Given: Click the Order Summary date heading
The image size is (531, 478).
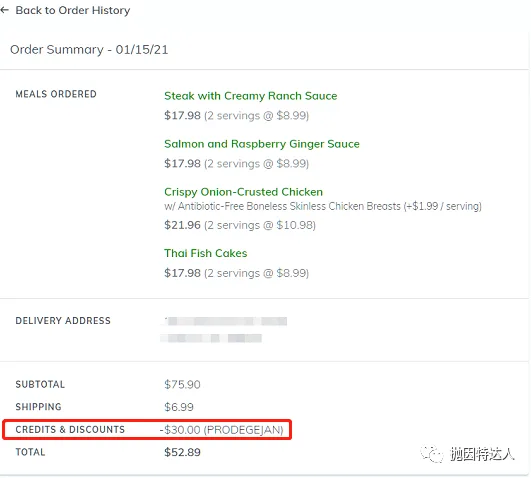Looking at the screenshot, I should [x=89, y=50].
